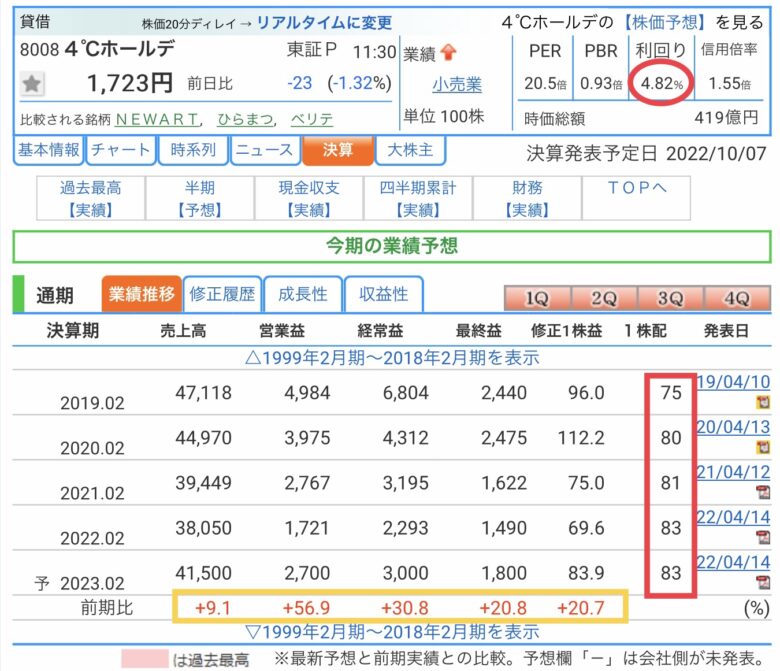Go to the ニュース tab
The width and height of the screenshot is (780, 671).
tap(265, 150)
